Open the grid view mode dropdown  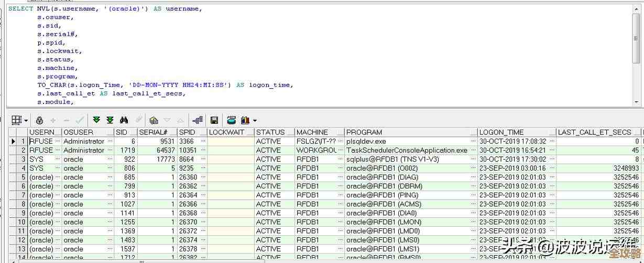point(26,121)
